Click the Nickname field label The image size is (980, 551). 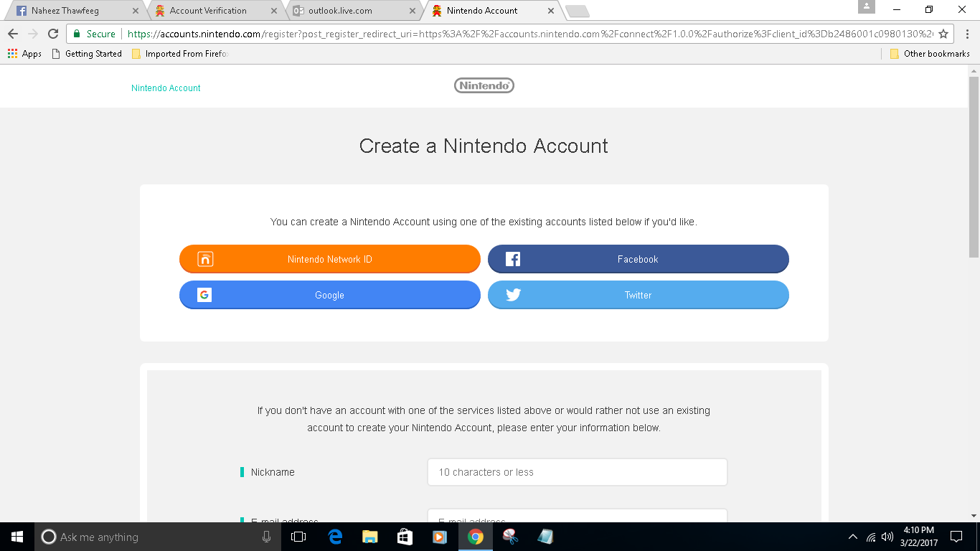click(273, 472)
